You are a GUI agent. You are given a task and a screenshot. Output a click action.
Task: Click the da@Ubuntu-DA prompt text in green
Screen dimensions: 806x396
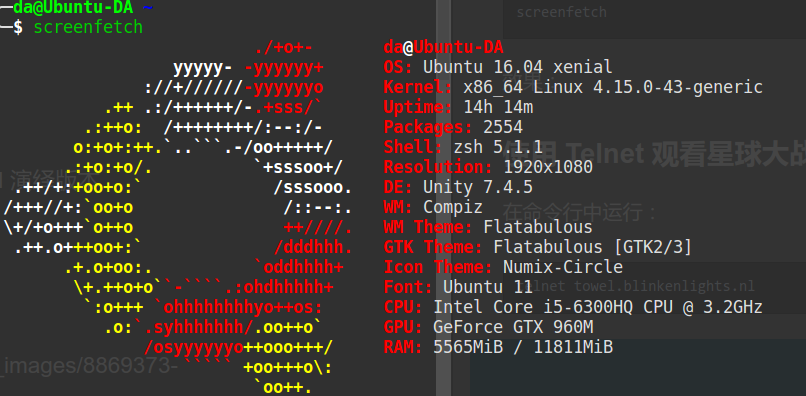73,8
